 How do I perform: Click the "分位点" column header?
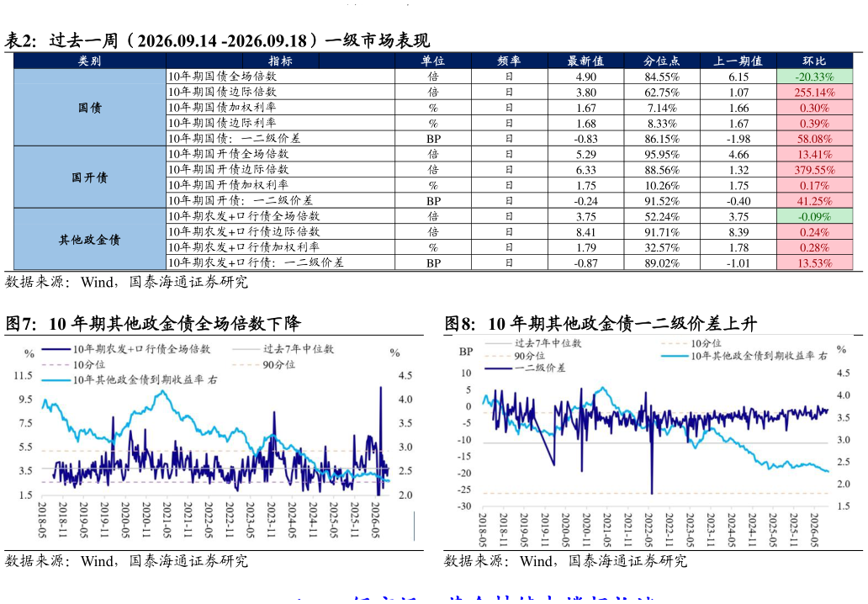pos(662,61)
